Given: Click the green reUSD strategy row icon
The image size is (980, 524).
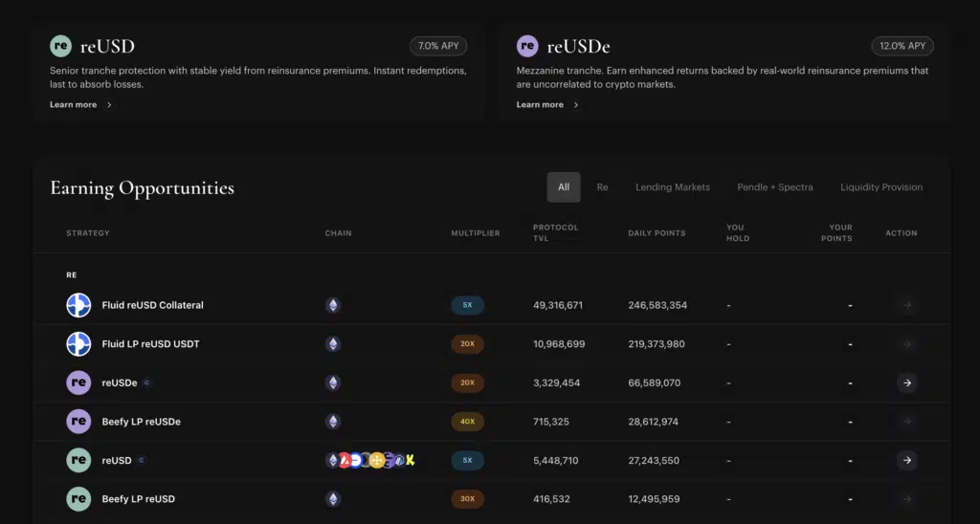Looking at the screenshot, I should click(x=78, y=460).
